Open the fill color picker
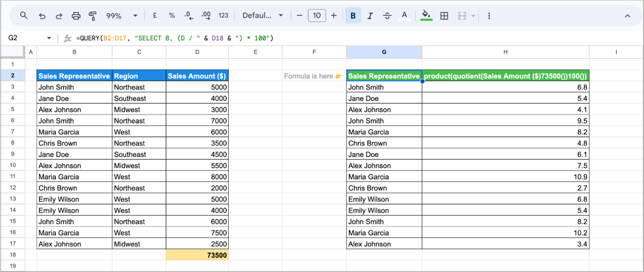Image resolution: width=644 pixels, height=272 pixels. [426, 16]
